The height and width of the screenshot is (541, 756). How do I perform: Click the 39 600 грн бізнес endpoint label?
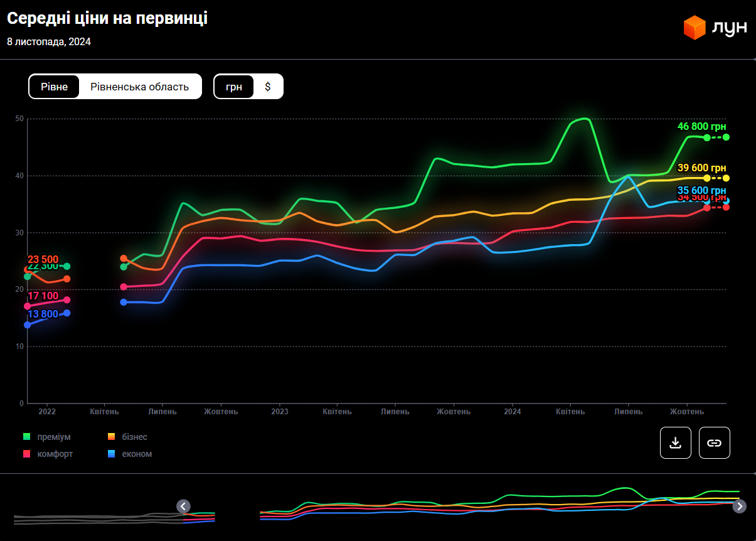[701, 168]
